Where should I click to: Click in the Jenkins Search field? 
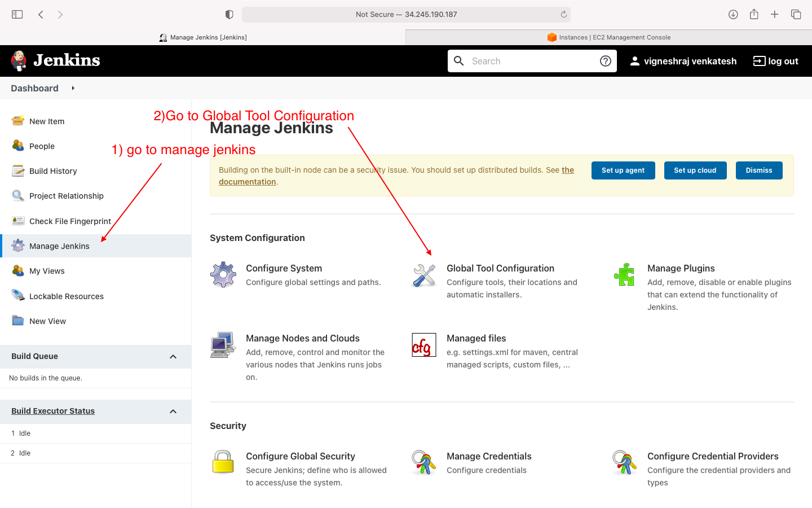(532, 61)
